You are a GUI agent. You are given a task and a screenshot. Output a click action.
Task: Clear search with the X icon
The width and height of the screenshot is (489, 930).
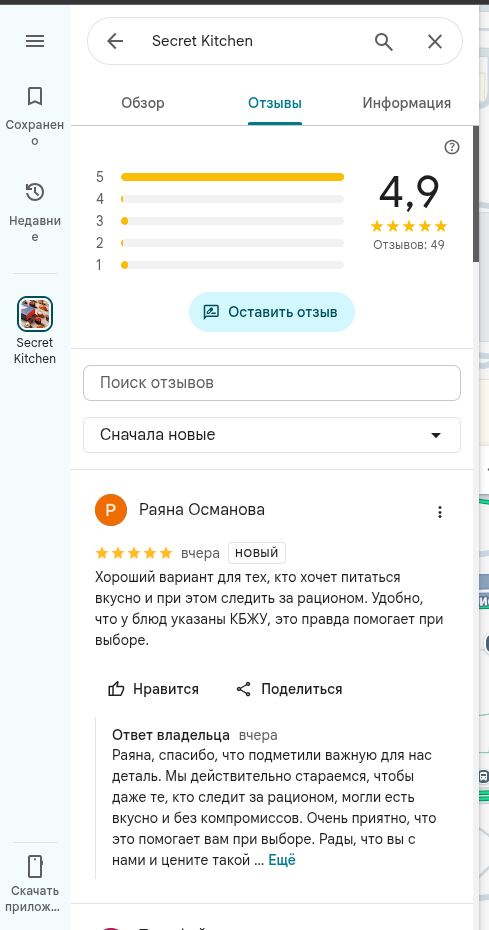[x=435, y=41]
